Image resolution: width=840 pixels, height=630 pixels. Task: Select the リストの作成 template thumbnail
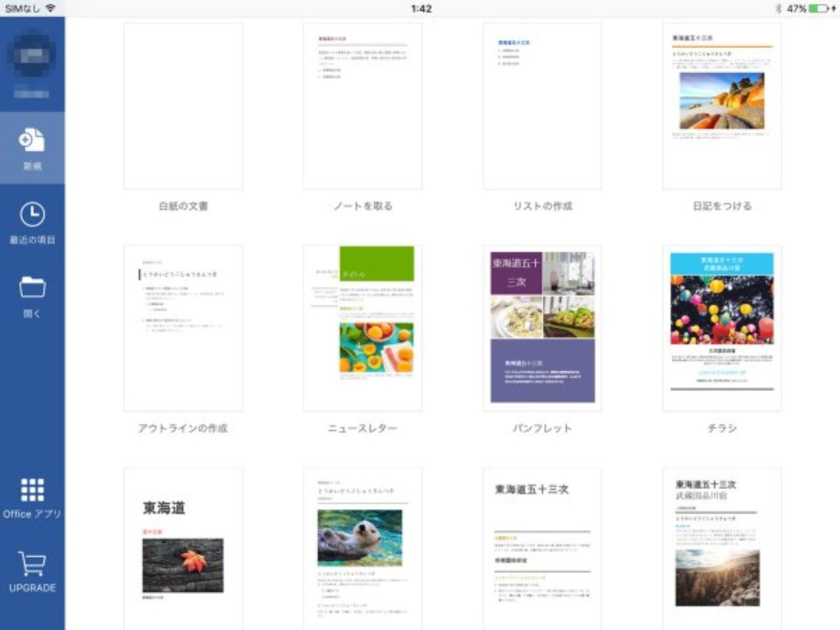tap(542, 106)
